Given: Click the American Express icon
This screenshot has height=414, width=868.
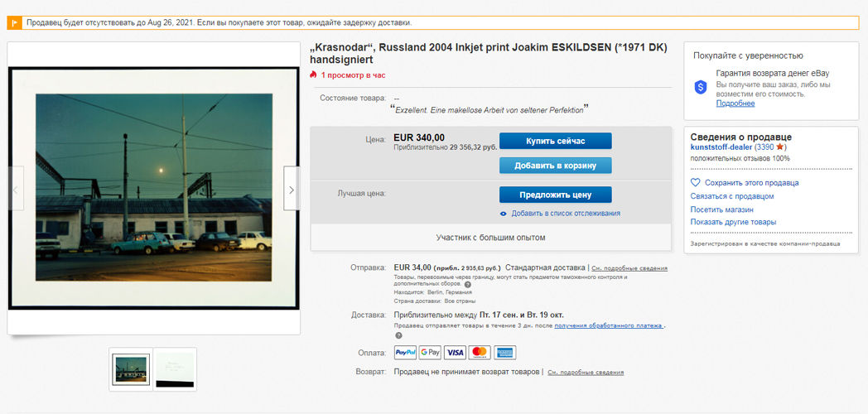Looking at the screenshot, I should 505,353.
